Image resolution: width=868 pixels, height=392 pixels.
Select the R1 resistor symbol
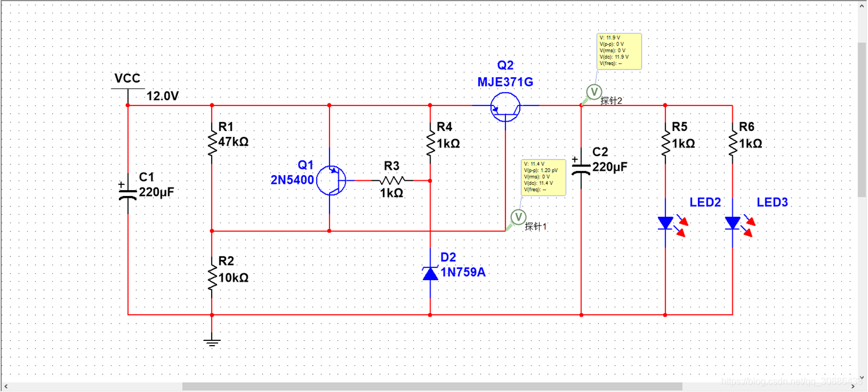(x=212, y=143)
